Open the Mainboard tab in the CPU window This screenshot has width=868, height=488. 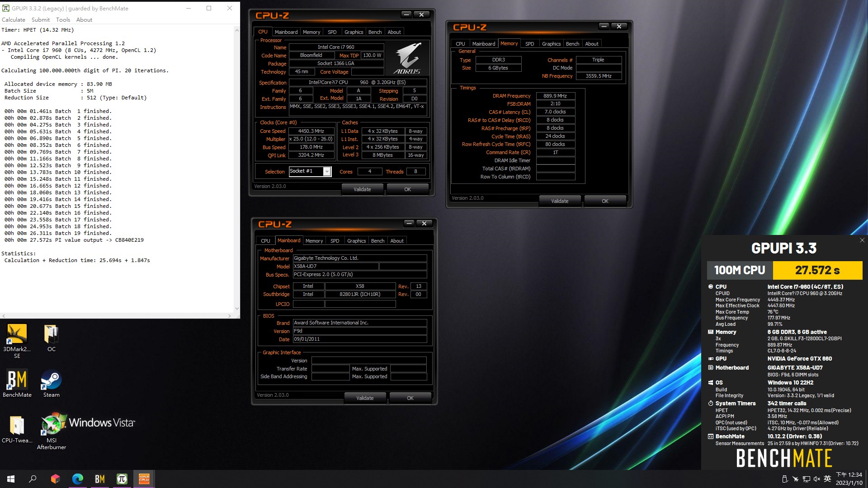click(x=286, y=32)
